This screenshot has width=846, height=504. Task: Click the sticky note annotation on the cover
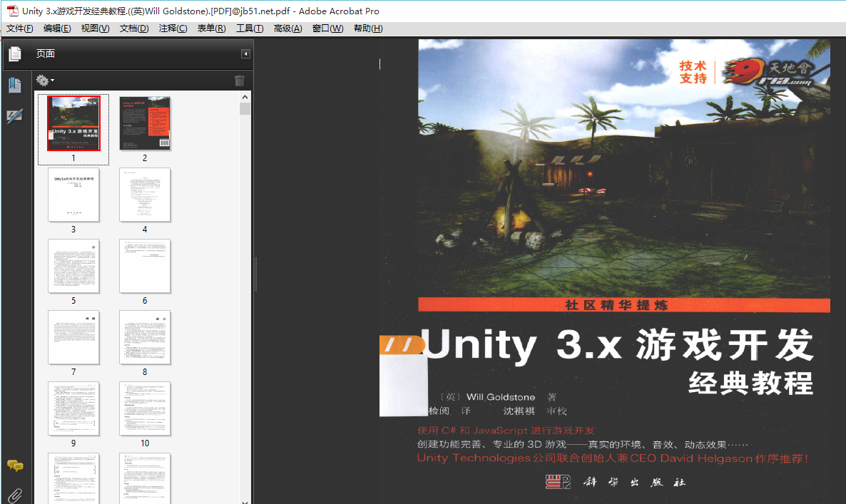click(x=403, y=376)
